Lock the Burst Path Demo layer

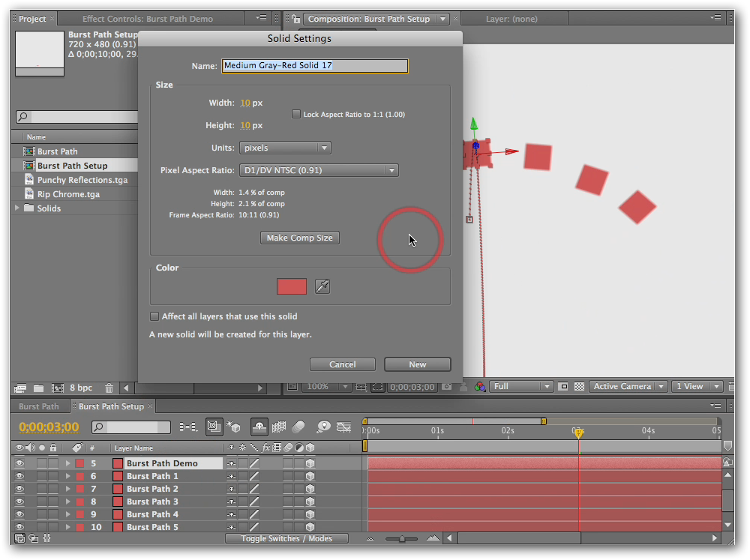[53, 463]
